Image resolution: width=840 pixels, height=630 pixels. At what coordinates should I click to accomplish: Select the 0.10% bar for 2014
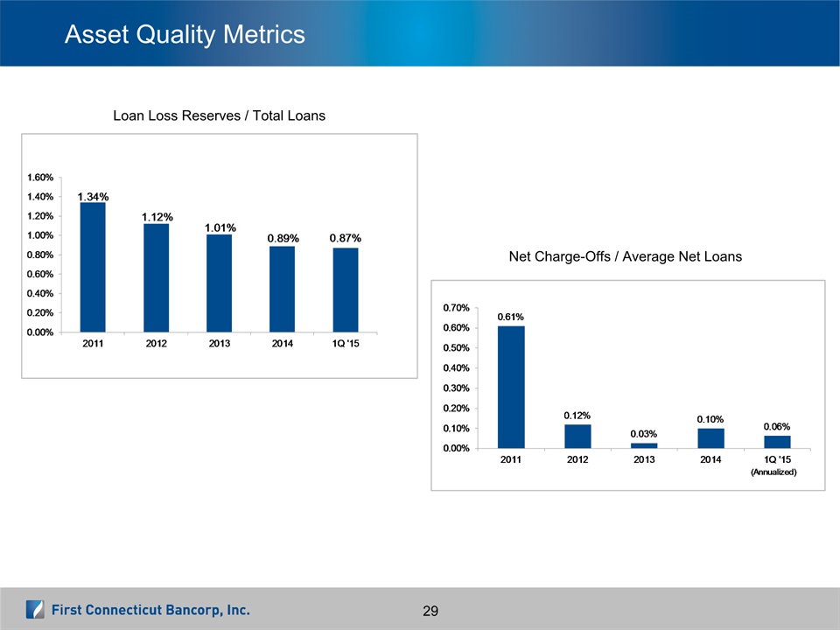tap(710, 437)
